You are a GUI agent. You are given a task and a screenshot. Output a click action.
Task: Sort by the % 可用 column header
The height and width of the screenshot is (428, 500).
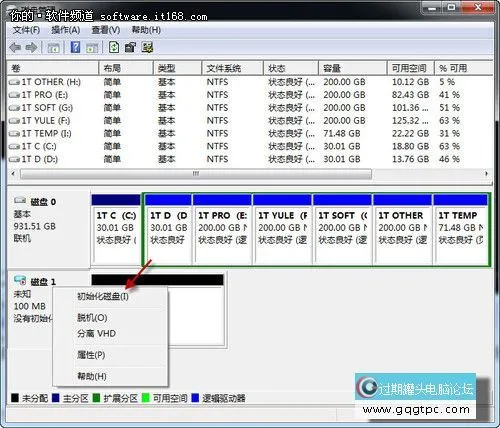pos(464,68)
